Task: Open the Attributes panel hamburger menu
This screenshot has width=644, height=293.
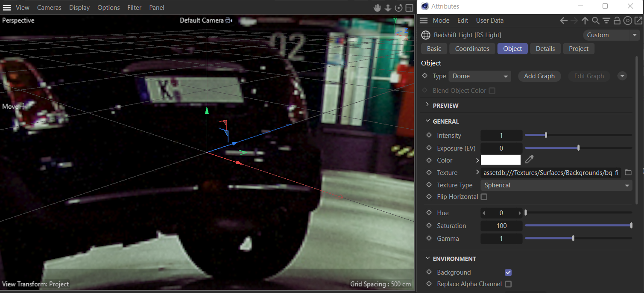Action: (424, 21)
